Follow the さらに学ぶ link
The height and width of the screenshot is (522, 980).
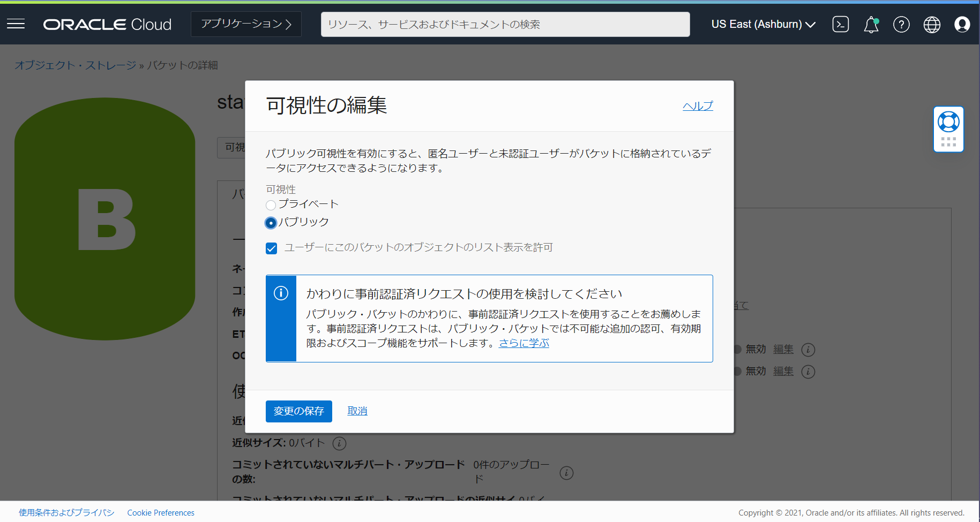click(x=524, y=343)
